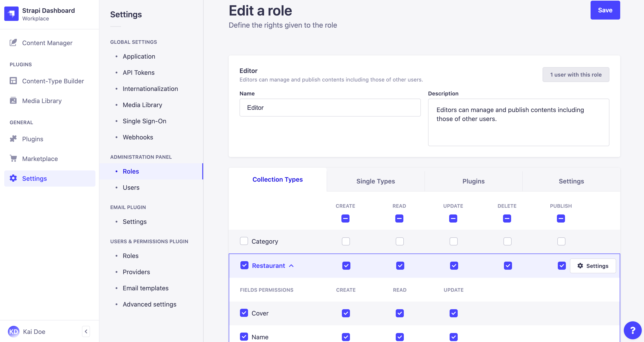Click the bulk DELETE toggle checkbox

click(x=507, y=218)
